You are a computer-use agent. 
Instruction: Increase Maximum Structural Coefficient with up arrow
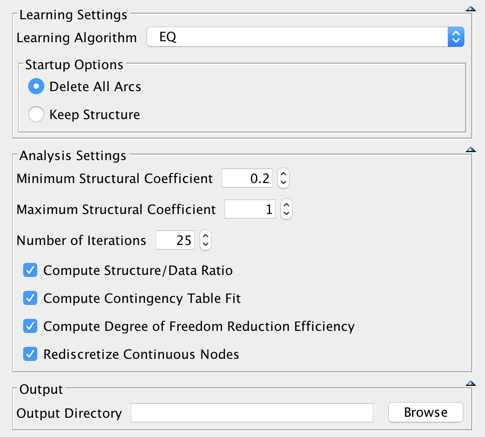(x=286, y=205)
